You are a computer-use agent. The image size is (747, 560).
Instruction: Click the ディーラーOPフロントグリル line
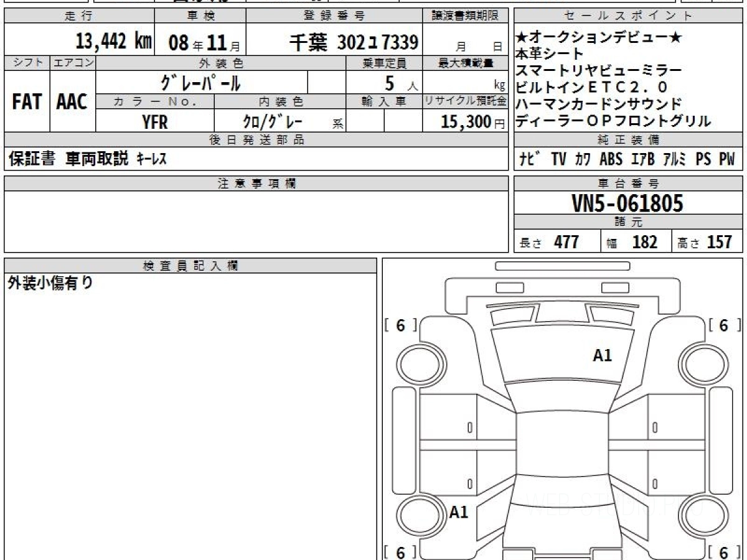point(614,121)
